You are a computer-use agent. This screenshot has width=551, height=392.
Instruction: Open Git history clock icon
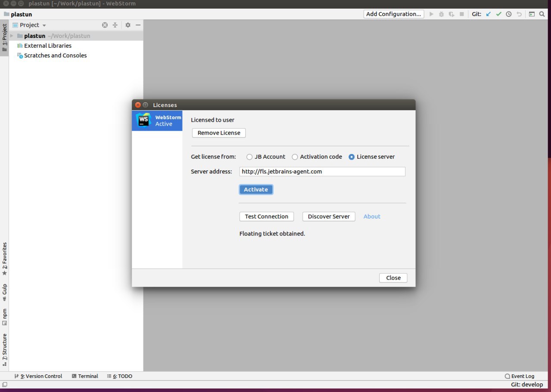509,14
